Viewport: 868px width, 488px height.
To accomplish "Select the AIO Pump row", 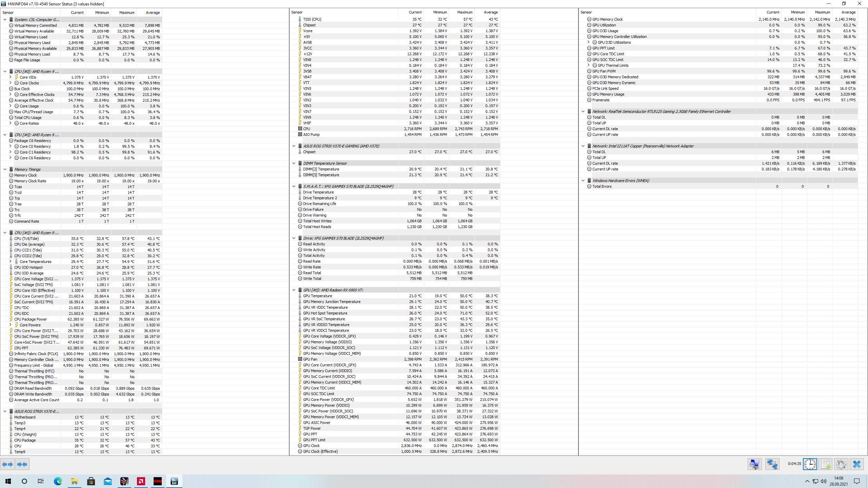I will tap(395, 135).
